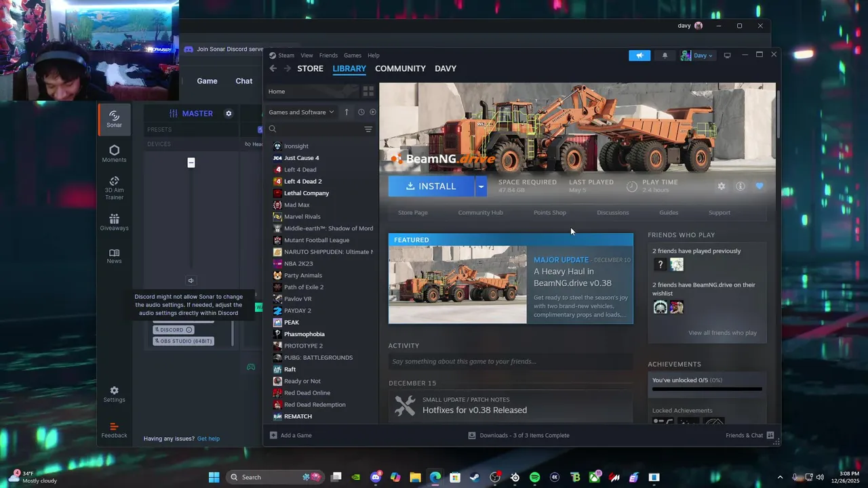868x488 pixels.
Task: Open Discord from the taskbar
Action: point(376,477)
